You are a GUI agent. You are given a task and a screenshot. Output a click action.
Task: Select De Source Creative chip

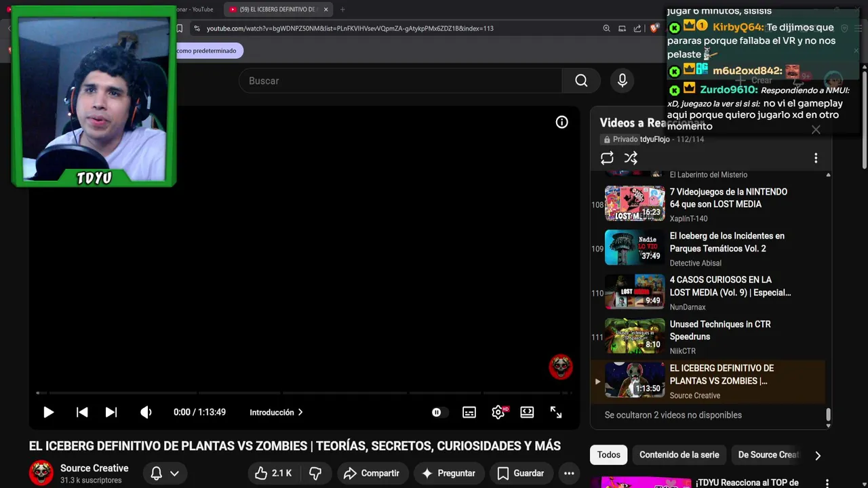click(x=768, y=455)
